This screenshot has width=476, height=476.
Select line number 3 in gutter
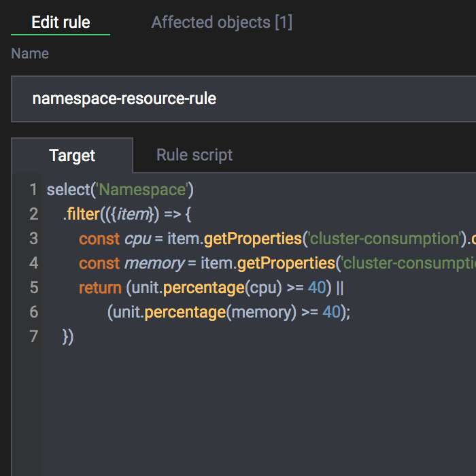point(33,239)
